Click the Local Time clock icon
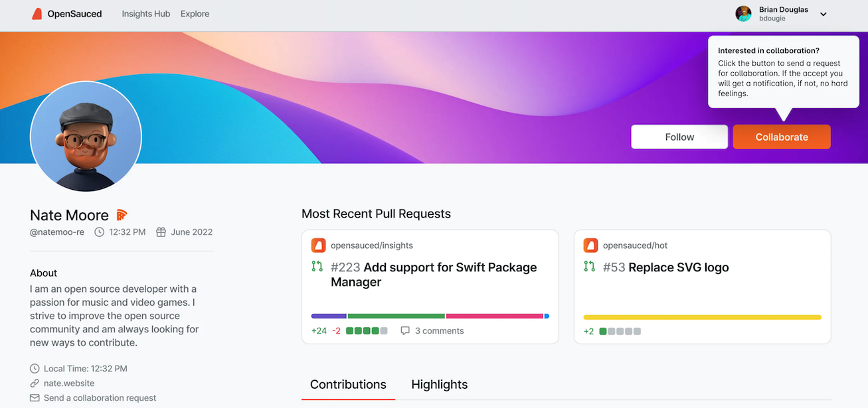Screen dimensions: 868x408 [x=34, y=368]
